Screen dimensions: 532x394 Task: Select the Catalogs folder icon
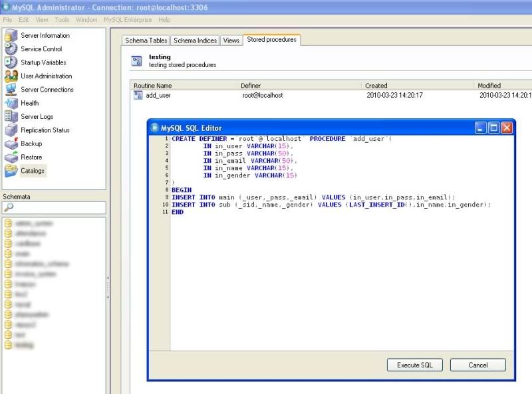pos(11,171)
